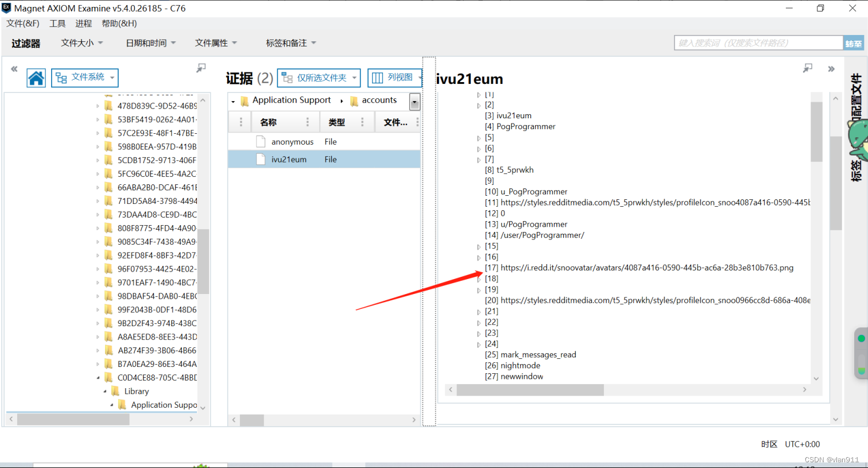Click the Magnet AXIOM title bar icon

click(6, 8)
